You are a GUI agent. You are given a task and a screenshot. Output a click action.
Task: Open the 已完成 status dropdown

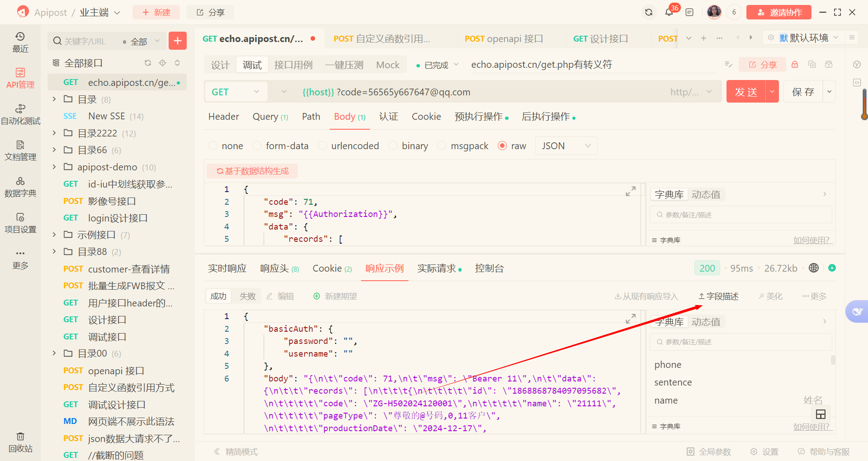[437, 65]
